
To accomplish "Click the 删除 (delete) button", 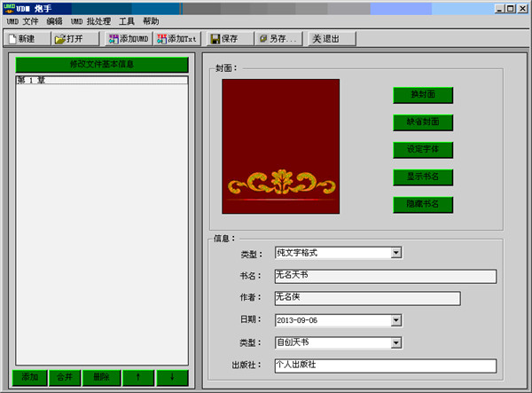I will (101, 378).
